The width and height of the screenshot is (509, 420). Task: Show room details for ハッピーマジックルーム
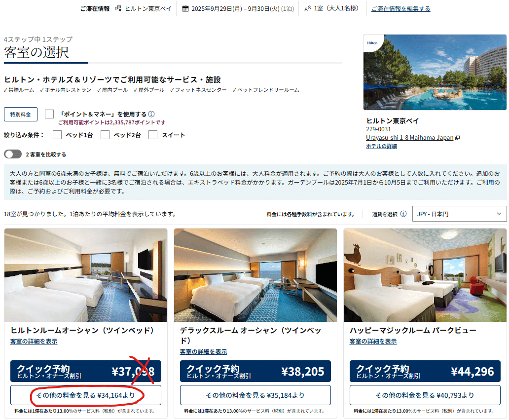[x=373, y=342]
